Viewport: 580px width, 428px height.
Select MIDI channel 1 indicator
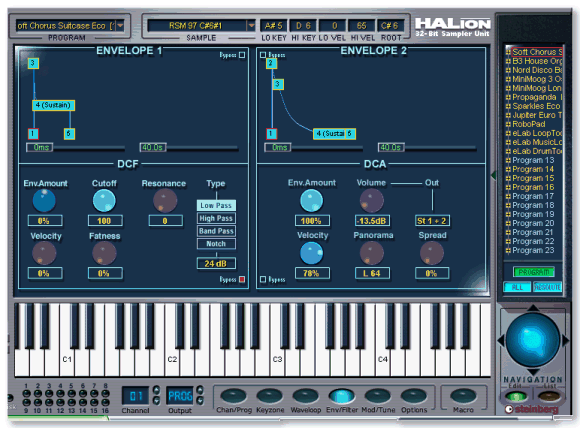click(26, 393)
